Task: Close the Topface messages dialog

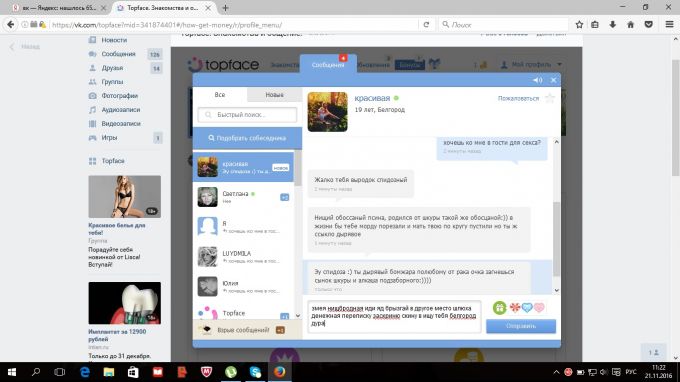Action: pos(553,80)
